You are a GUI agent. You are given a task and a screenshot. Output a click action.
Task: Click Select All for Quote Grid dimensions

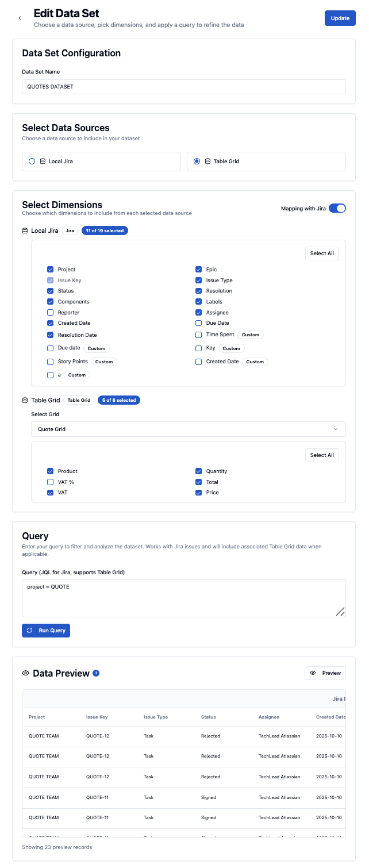point(322,455)
